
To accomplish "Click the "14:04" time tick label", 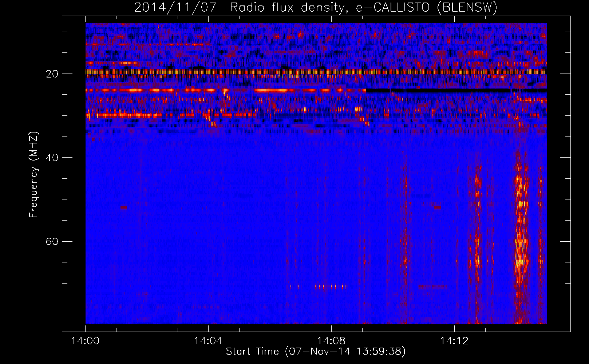I will [208, 341].
